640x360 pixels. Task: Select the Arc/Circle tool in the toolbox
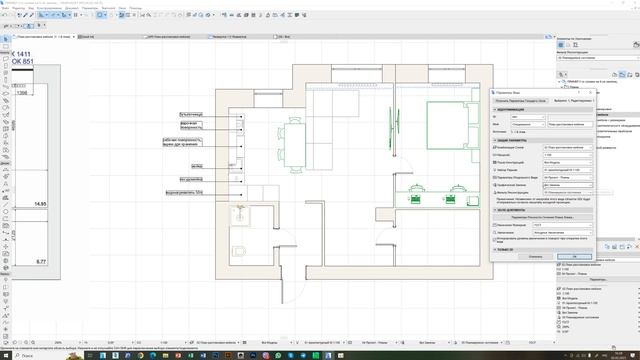[x=6, y=211]
